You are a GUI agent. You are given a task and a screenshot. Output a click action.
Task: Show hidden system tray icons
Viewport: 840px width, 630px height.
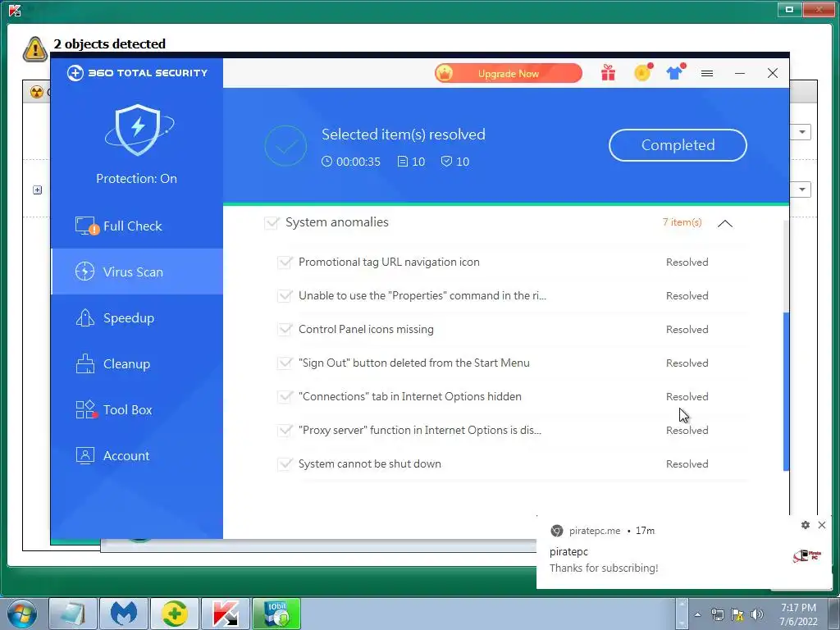697,614
